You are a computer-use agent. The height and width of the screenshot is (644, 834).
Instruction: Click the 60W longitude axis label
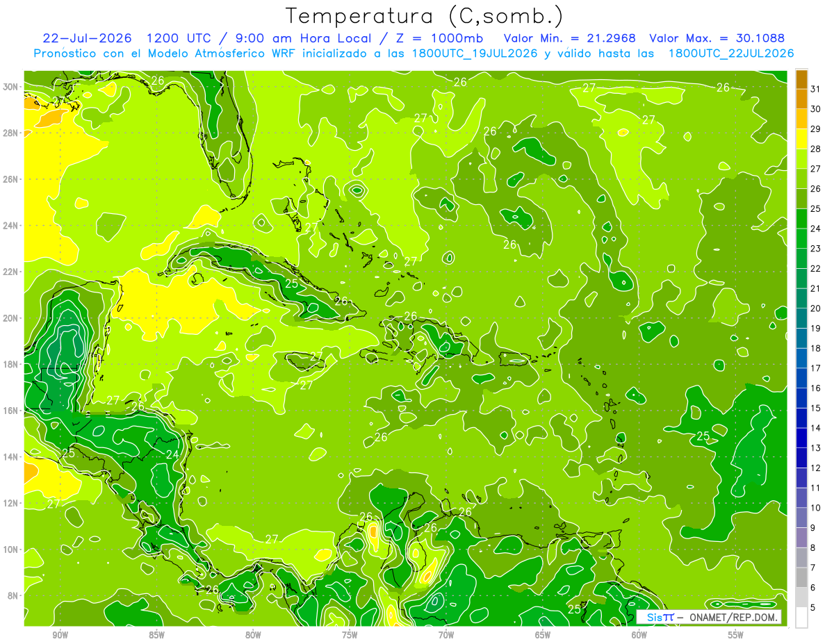pos(639,635)
